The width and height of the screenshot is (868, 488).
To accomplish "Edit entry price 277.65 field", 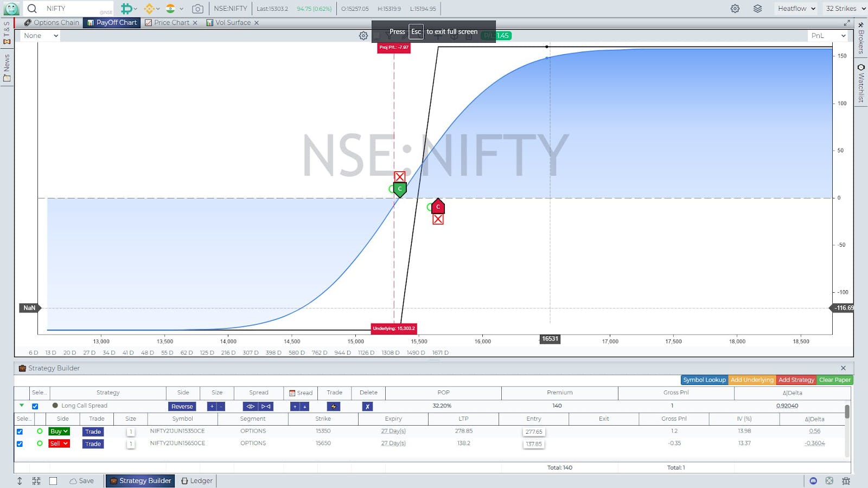I will [534, 432].
